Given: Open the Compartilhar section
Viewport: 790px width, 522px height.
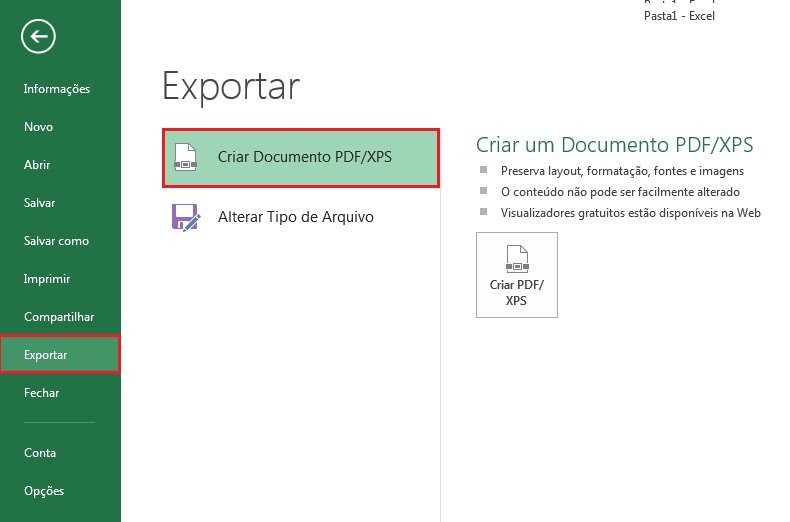Looking at the screenshot, I should pyautogui.click(x=59, y=317).
